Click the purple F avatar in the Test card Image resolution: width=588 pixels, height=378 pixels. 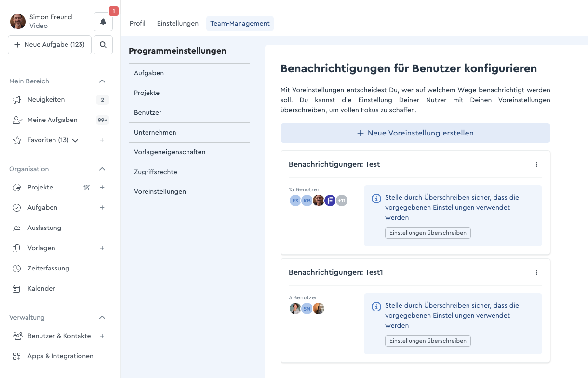click(330, 201)
